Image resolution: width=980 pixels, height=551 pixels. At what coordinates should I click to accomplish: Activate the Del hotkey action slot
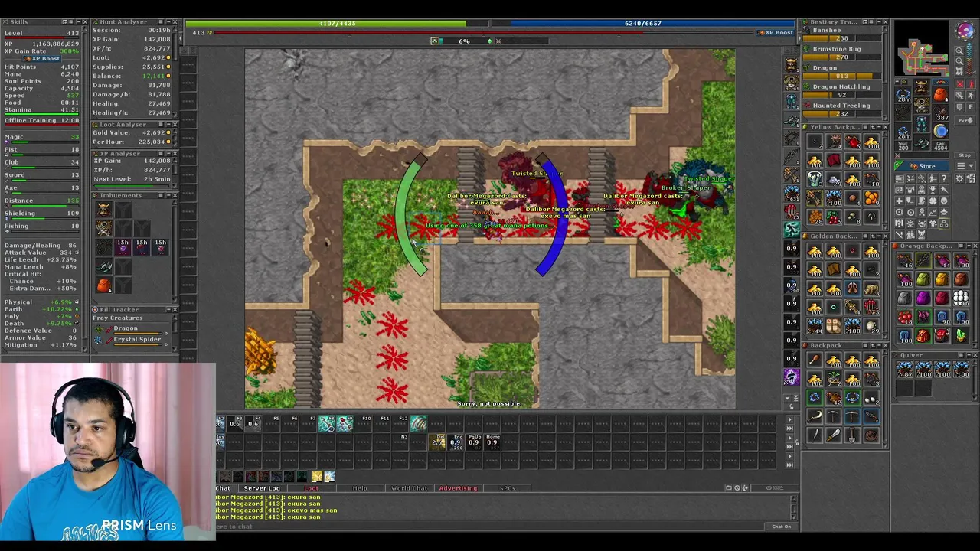click(x=437, y=442)
